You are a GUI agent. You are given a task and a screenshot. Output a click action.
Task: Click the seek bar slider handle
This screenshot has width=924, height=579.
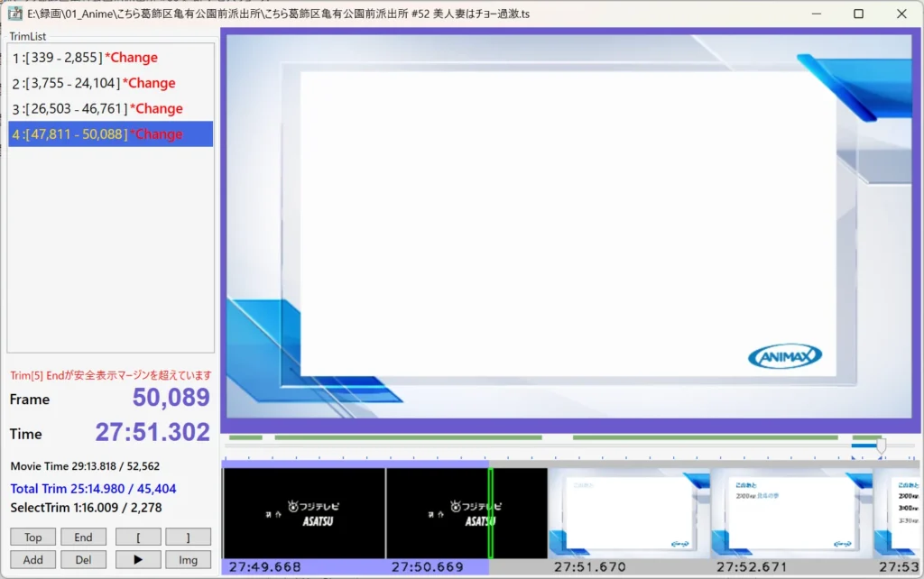(x=881, y=446)
